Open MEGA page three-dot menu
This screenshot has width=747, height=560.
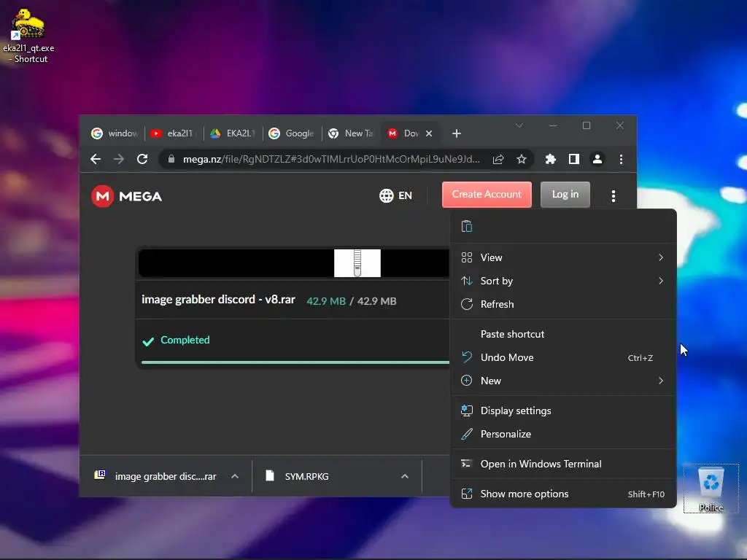click(x=614, y=195)
